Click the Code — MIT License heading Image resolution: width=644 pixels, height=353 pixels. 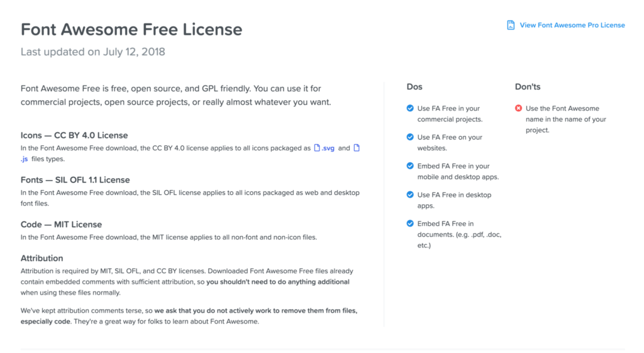[61, 225]
